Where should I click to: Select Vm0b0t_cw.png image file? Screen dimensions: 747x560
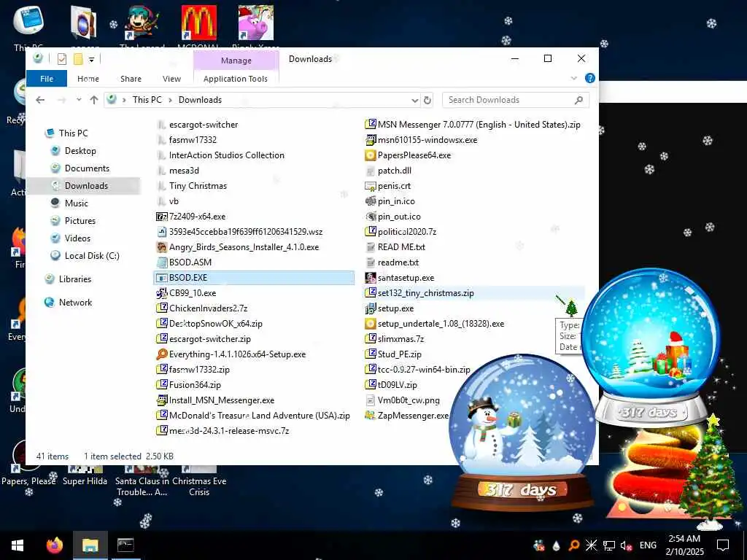(409, 400)
